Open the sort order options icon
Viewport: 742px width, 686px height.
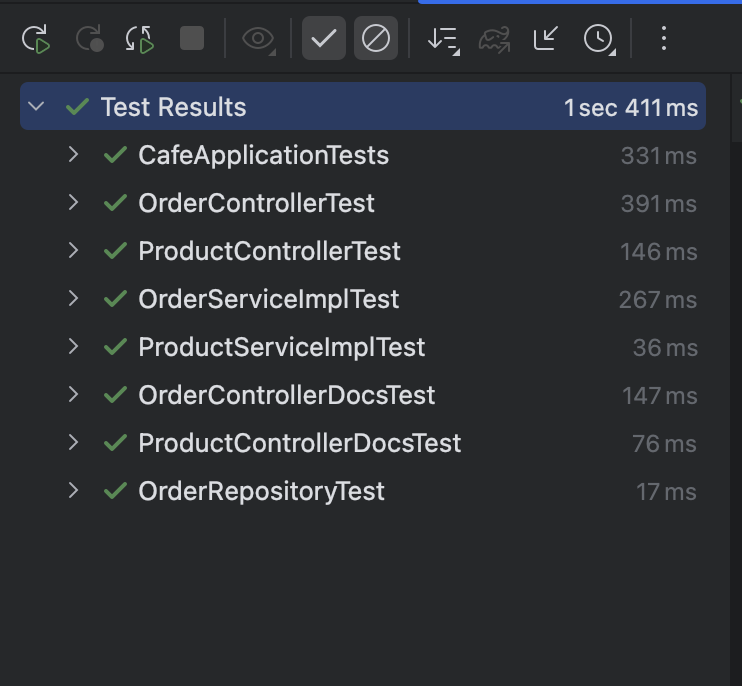pyautogui.click(x=442, y=39)
